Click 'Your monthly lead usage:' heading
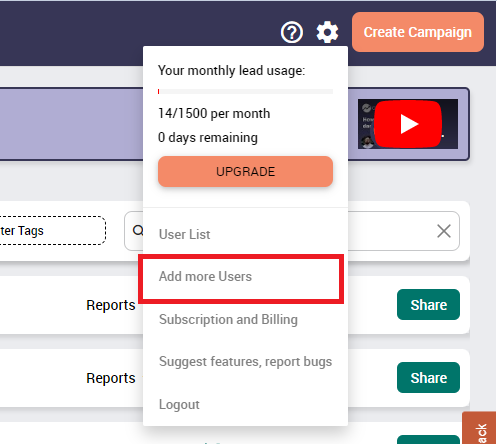 pos(231,71)
